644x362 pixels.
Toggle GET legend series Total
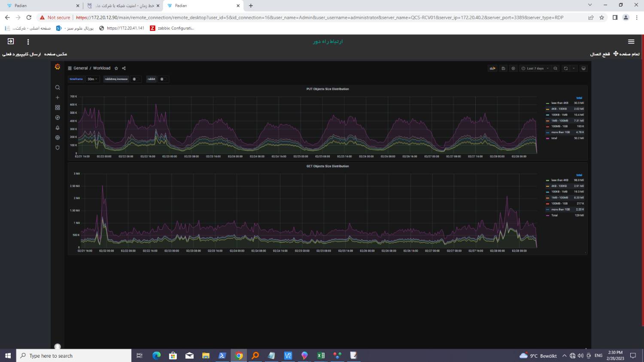[555, 215]
